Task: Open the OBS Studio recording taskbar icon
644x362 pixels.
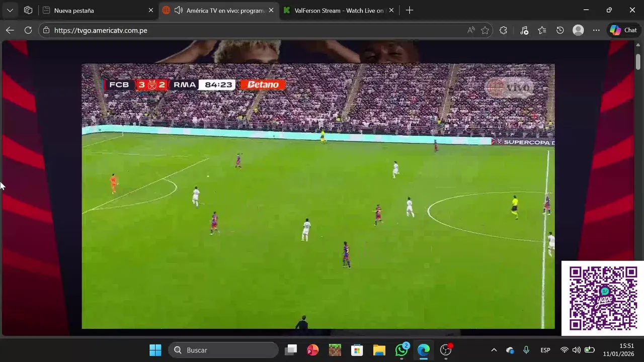Action: [446, 350]
